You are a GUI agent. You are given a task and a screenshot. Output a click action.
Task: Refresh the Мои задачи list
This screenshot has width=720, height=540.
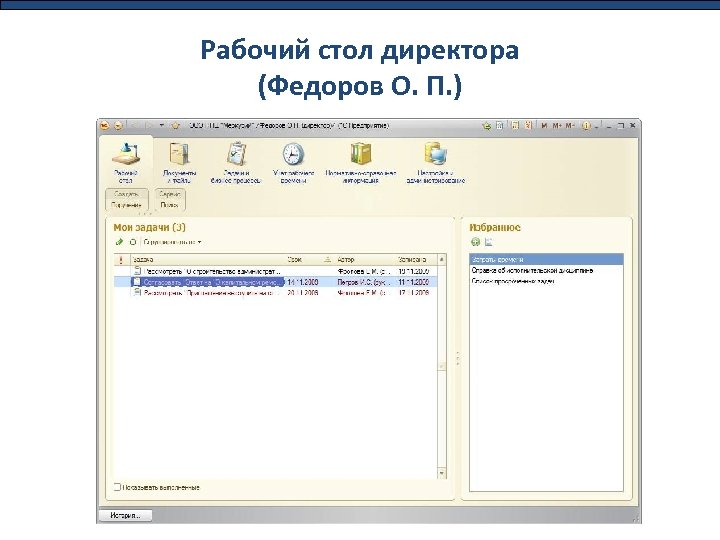pos(133,242)
